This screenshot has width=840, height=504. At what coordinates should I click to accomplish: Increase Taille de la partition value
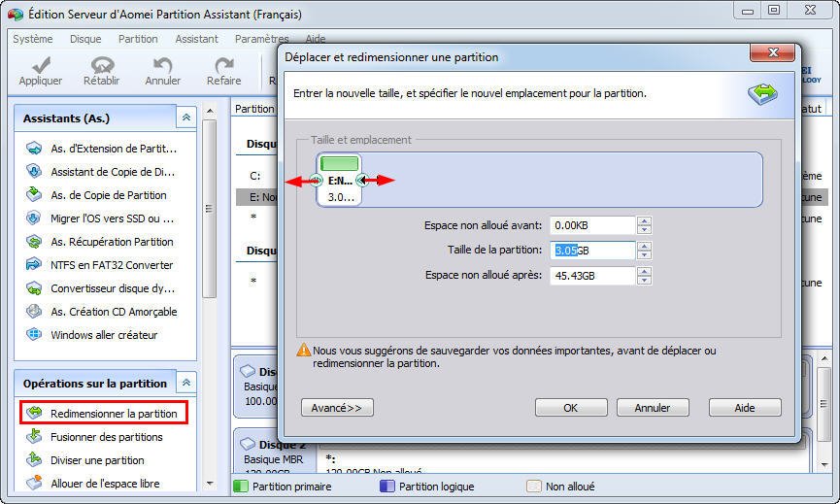(645, 246)
